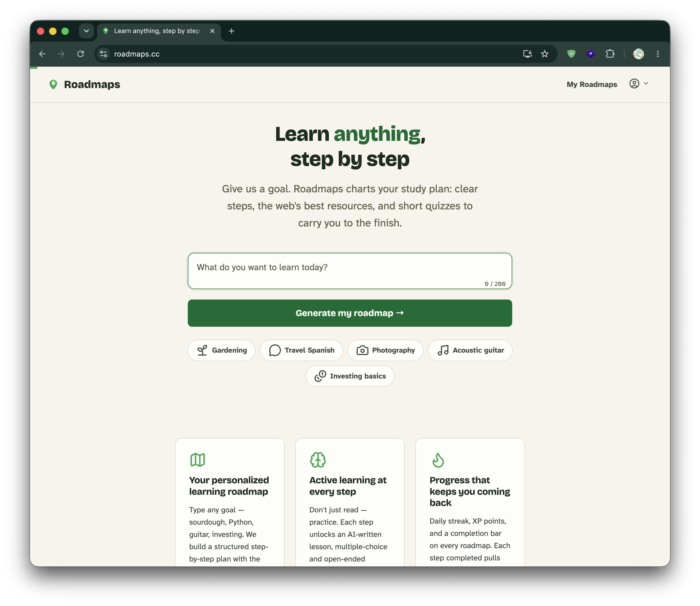
Task: Click 'Active learning at every step' heading
Action: click(348, 486)
